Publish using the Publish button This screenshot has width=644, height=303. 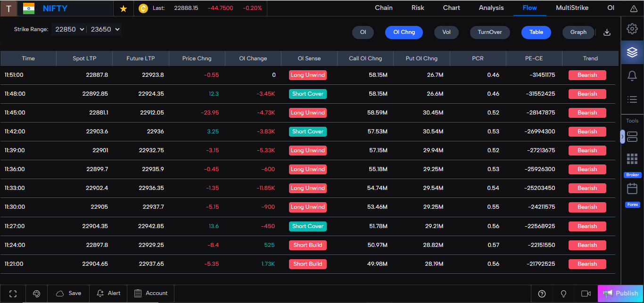point(620,293)
